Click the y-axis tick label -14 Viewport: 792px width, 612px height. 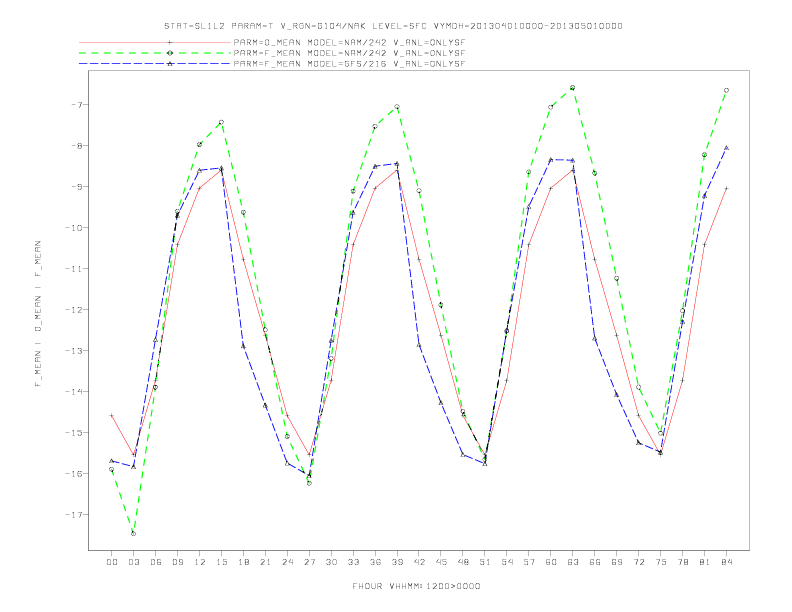(x=74, y=391)
